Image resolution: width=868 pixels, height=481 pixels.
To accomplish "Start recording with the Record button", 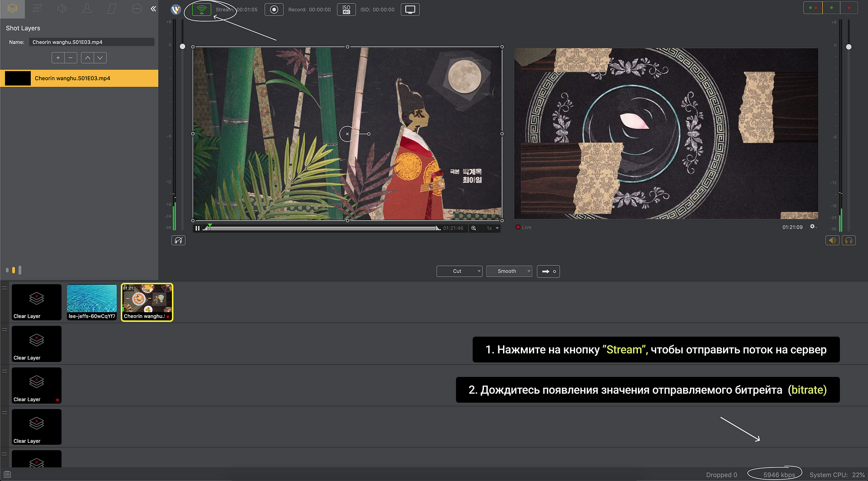I will pos(274,10).
